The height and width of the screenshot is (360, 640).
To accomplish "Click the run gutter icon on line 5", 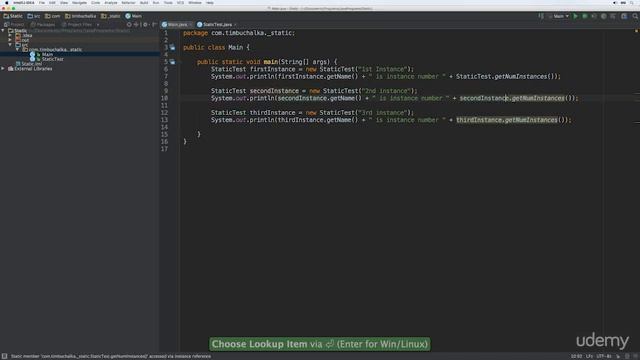I will (173, 62).
